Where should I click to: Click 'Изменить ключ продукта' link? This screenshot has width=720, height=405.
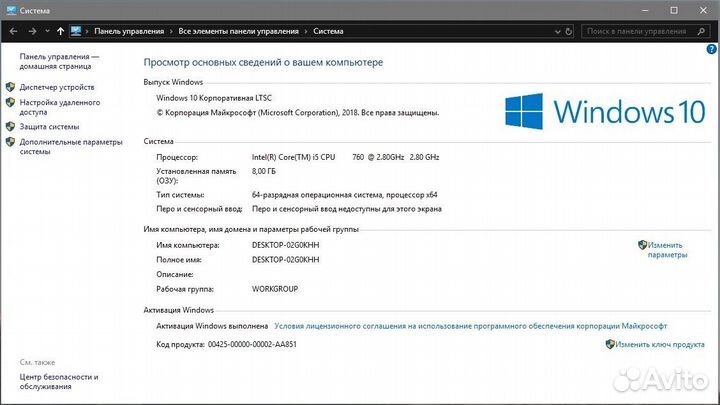660,344
